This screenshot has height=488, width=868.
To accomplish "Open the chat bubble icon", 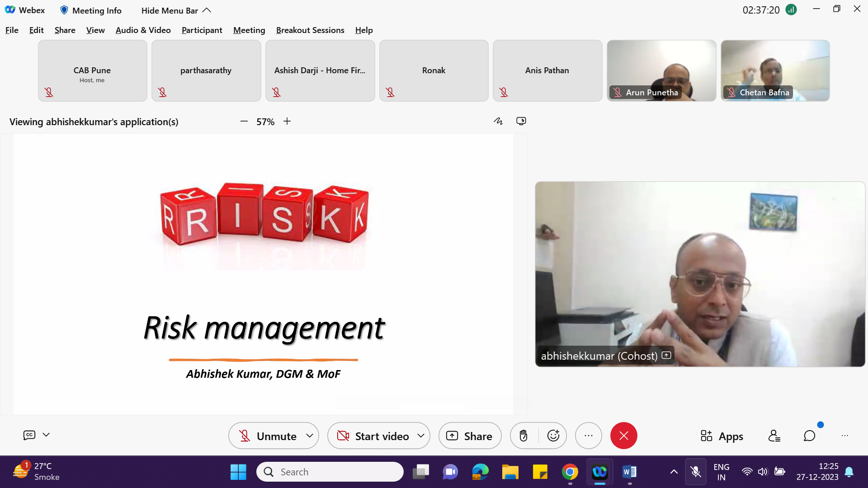I will point(809,436).
